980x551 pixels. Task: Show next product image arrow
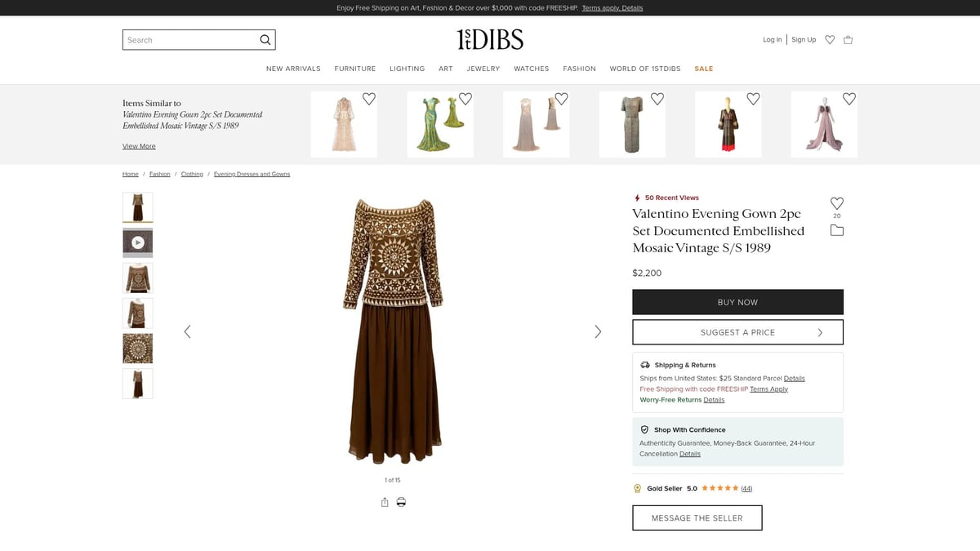598,331
